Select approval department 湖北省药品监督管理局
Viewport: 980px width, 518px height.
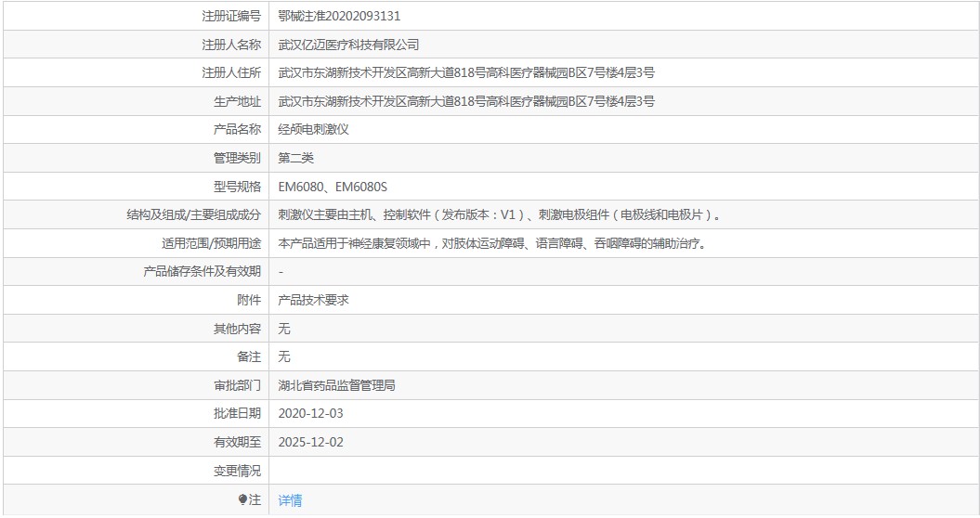coord(337,385)
